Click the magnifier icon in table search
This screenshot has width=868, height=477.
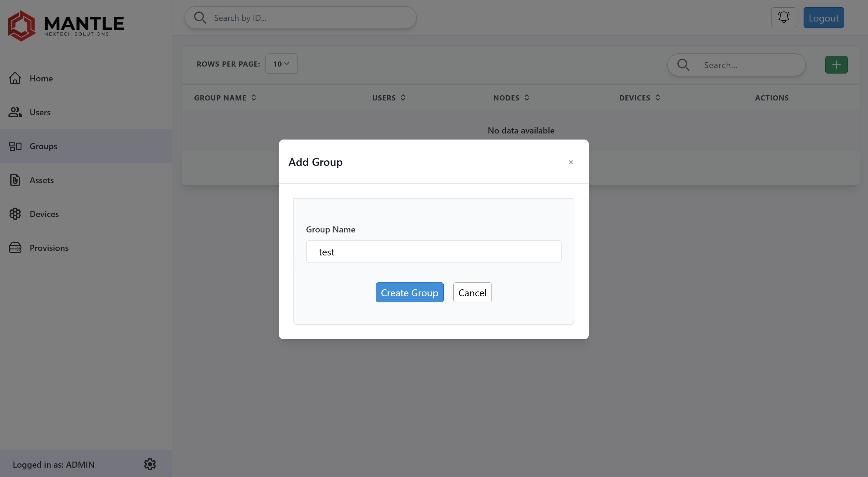683,65
